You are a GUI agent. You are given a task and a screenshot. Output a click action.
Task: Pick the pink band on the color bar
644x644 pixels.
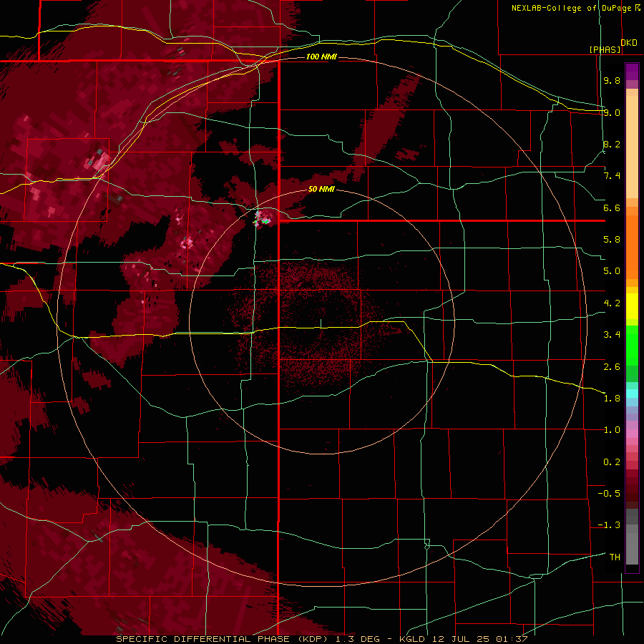pyautogui.click(x=632, y=434)
